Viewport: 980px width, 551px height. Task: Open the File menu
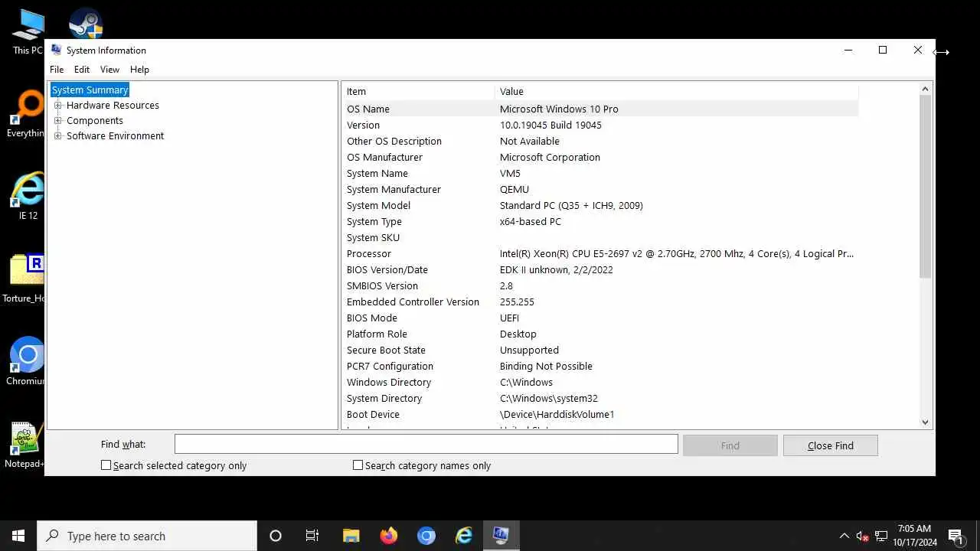(57, 69)
